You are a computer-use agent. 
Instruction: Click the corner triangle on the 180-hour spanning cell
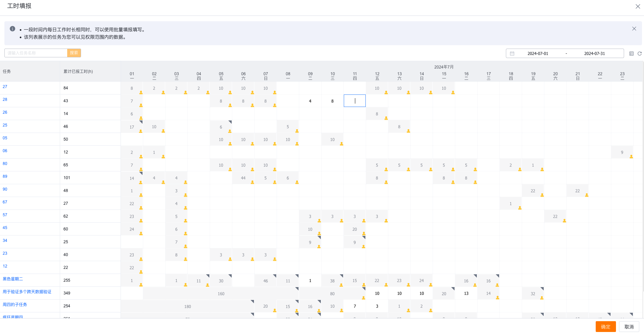(253, 301)
